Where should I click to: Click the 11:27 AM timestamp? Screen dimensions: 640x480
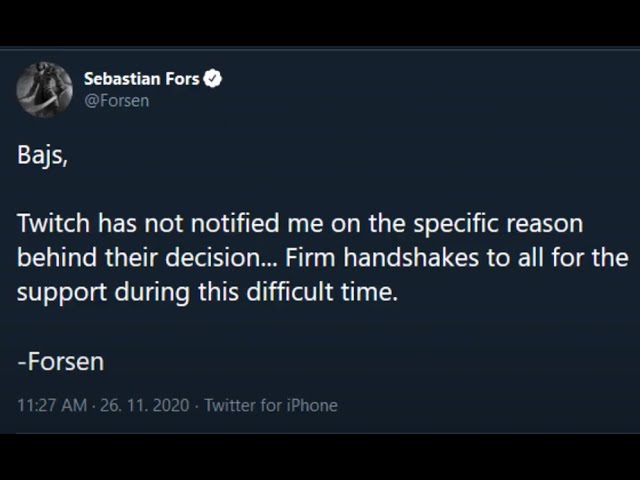[x=51, y=405]
